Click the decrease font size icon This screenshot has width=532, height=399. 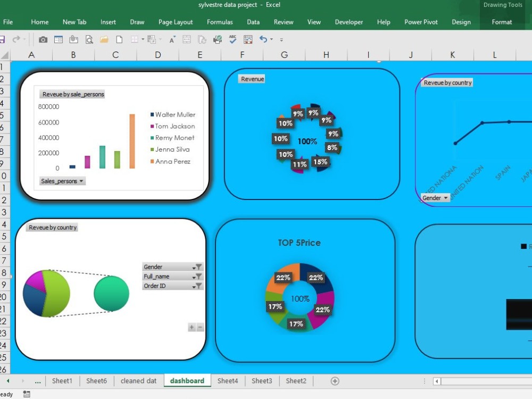(172, 40)
